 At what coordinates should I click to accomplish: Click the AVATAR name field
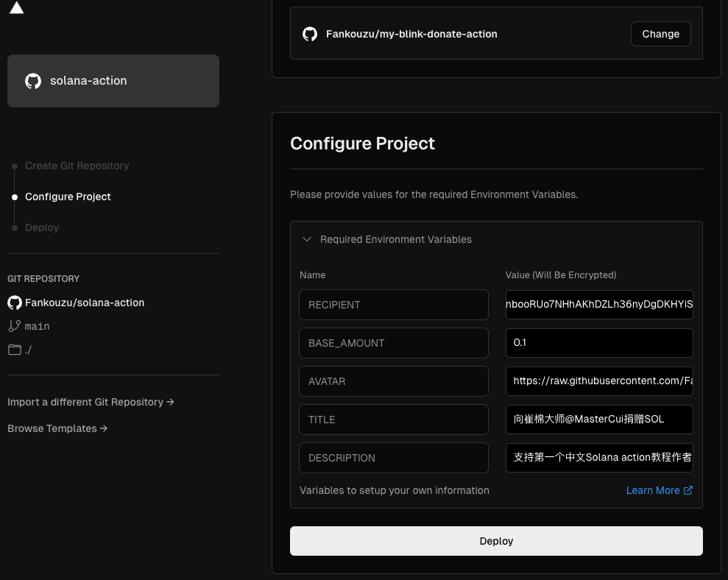pyautogui.click(x=393, y=381)
